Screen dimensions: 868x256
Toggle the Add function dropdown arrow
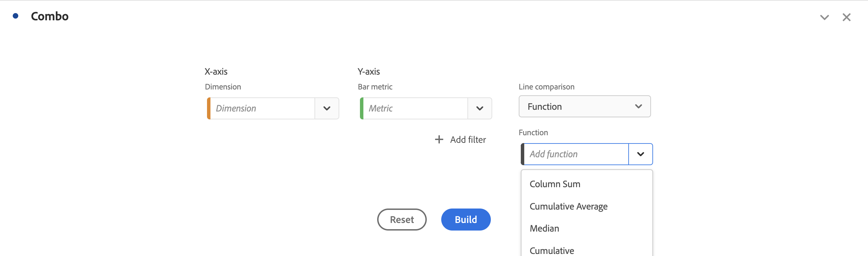(x=640, y=154)
